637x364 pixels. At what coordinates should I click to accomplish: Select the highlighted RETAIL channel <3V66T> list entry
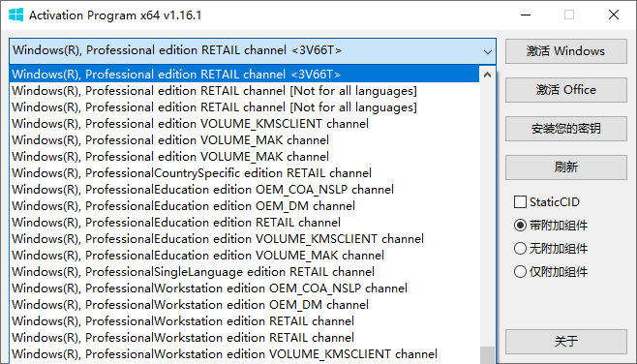[x=244, y=74]
